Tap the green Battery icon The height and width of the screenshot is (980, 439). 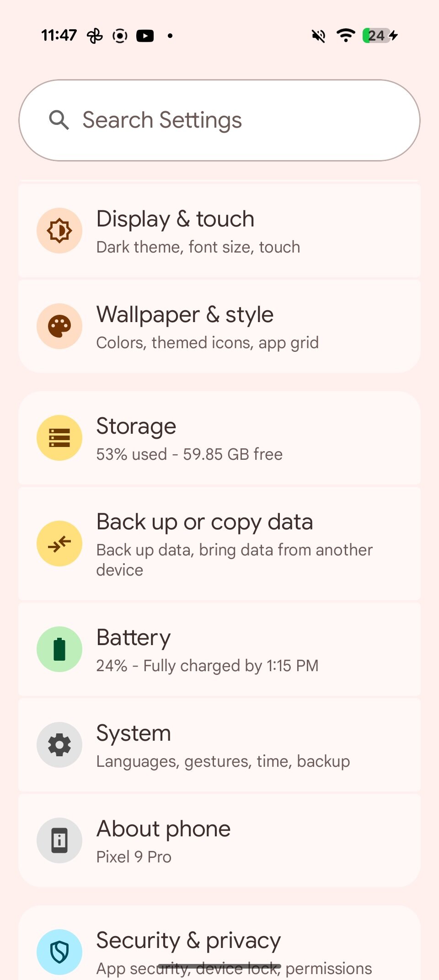coord(59,649)
